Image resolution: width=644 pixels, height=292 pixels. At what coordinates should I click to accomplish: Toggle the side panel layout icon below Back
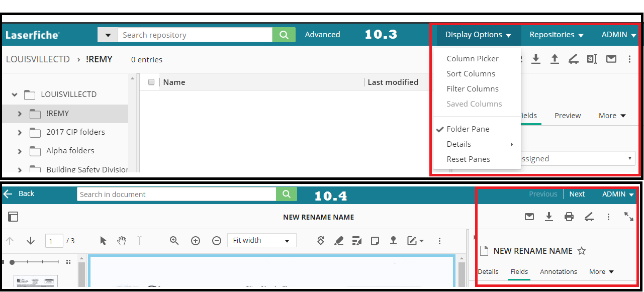pos(13,217)
